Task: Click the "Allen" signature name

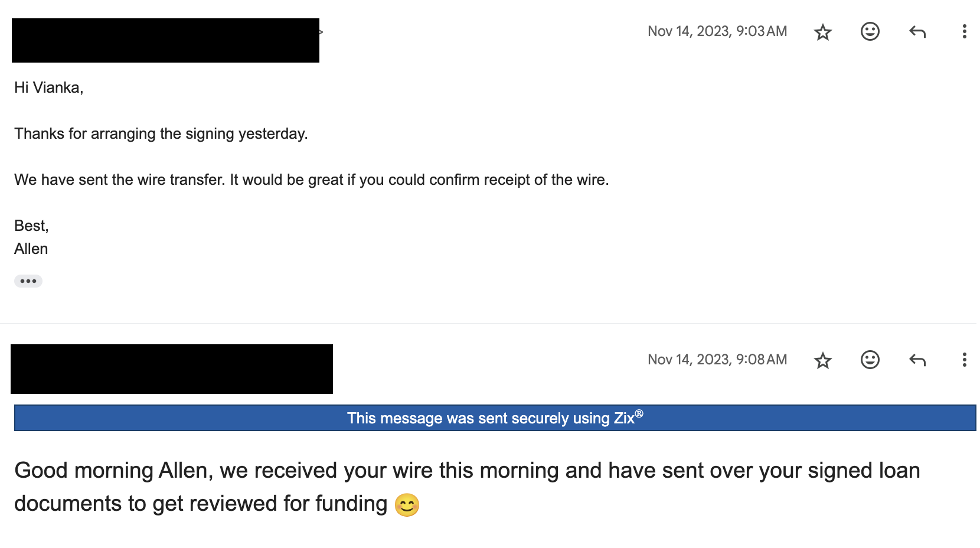Action: coord(31,249)
